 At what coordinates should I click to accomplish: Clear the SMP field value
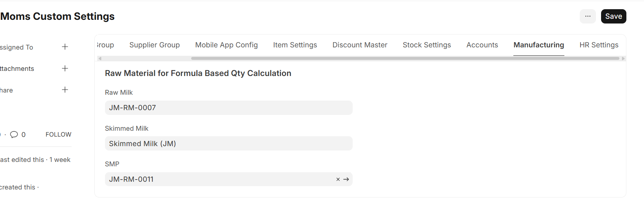(338, 180)
